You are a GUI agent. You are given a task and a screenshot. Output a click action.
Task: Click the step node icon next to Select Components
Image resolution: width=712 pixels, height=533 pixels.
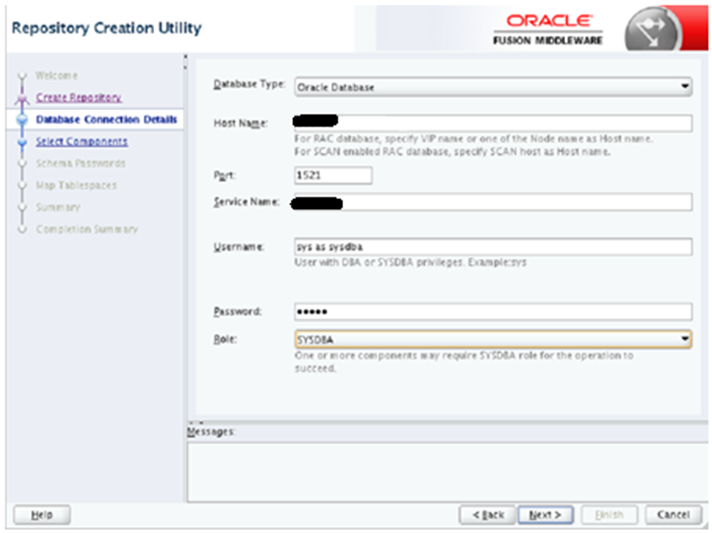coord(22,142)
